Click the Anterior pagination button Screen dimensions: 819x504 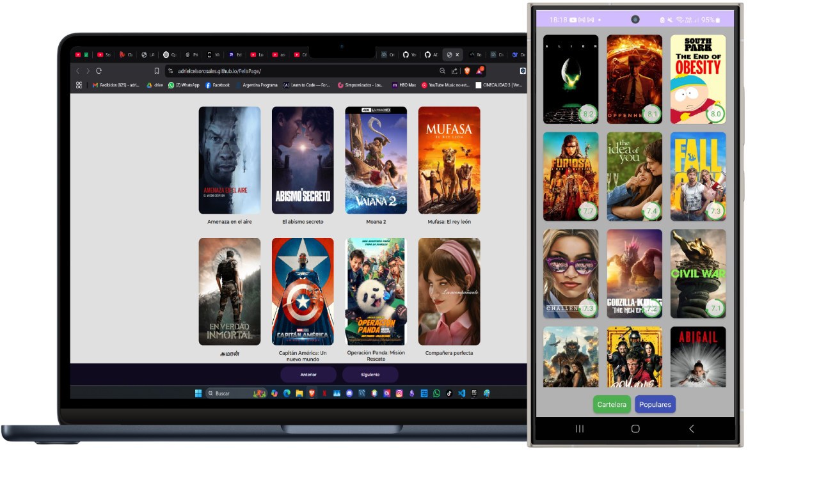308,375
